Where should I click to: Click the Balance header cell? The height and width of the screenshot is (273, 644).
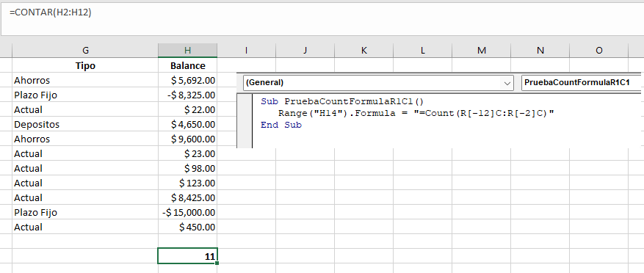tap(188, 66)
